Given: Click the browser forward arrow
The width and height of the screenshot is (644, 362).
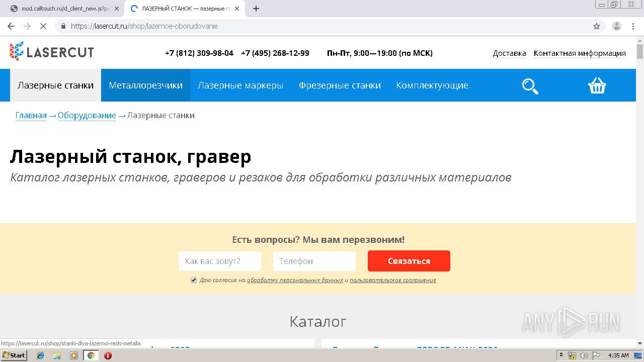Looking at the screenshot, I should point(27,26).
